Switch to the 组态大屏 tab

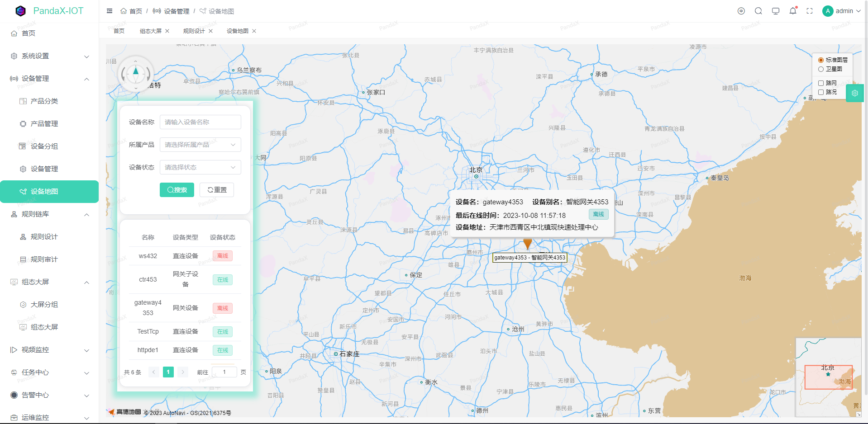click(x=151, y=31)
